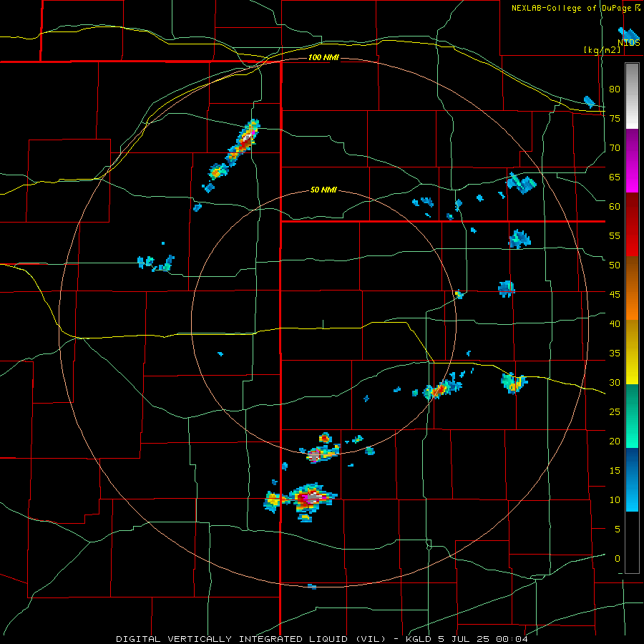Click the 50 value on the scale
Viewport: 644px width, 644px height.
click(615, 265)
